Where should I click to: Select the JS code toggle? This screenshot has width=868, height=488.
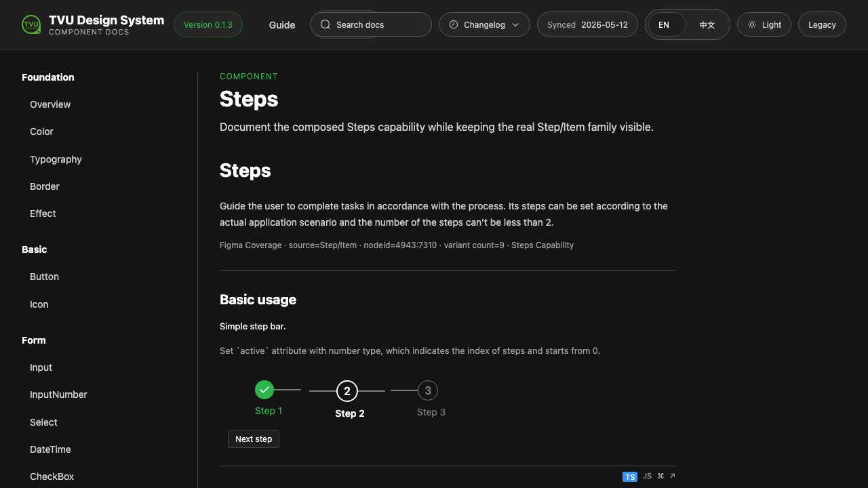[648, 476]
